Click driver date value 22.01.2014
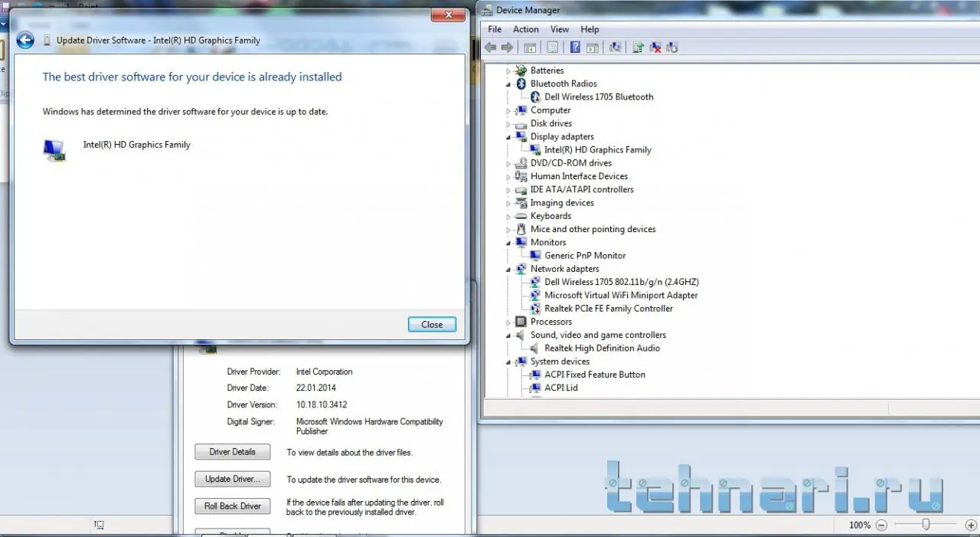The height and width of the screenshot is (537, 980). click(x=317, y=388)
